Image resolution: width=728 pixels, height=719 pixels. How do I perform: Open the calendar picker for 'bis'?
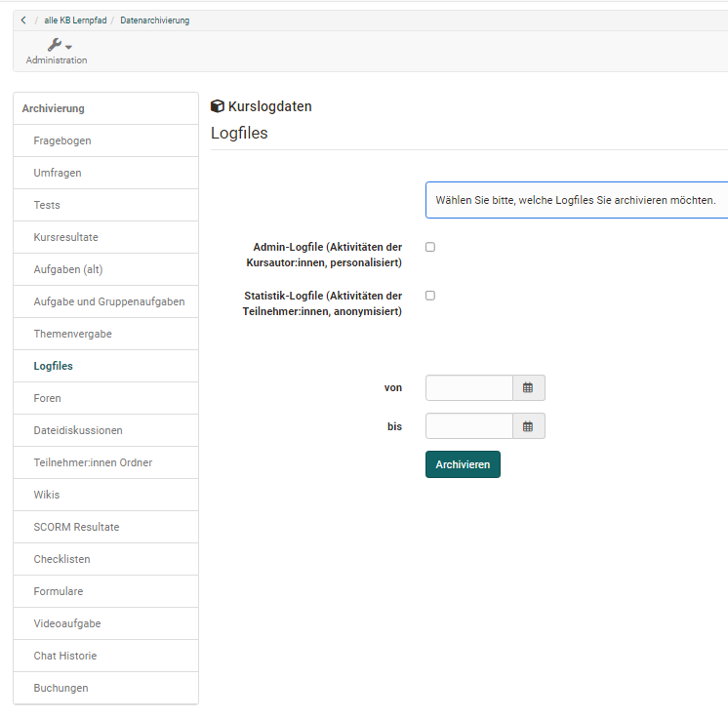click(x=528, y=426)
